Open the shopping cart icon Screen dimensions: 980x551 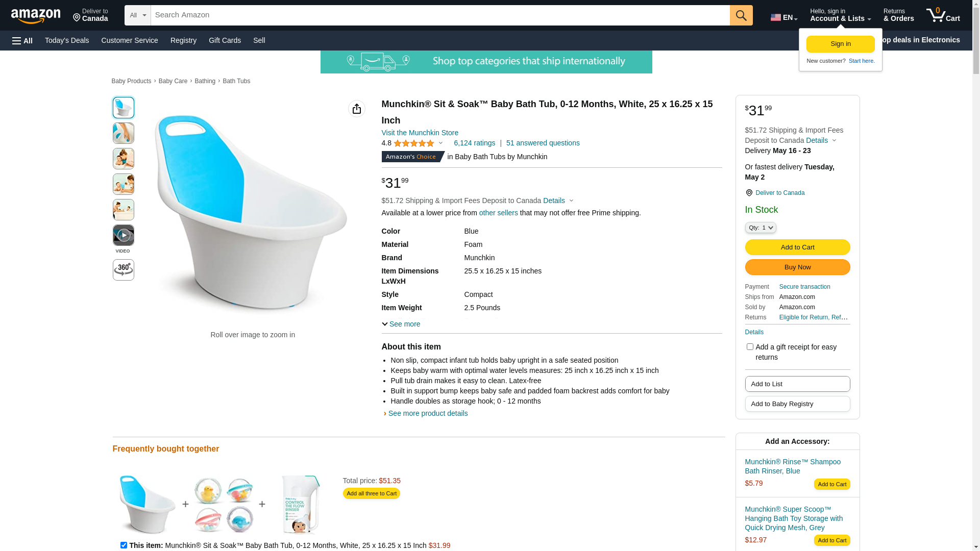(943, 15)
